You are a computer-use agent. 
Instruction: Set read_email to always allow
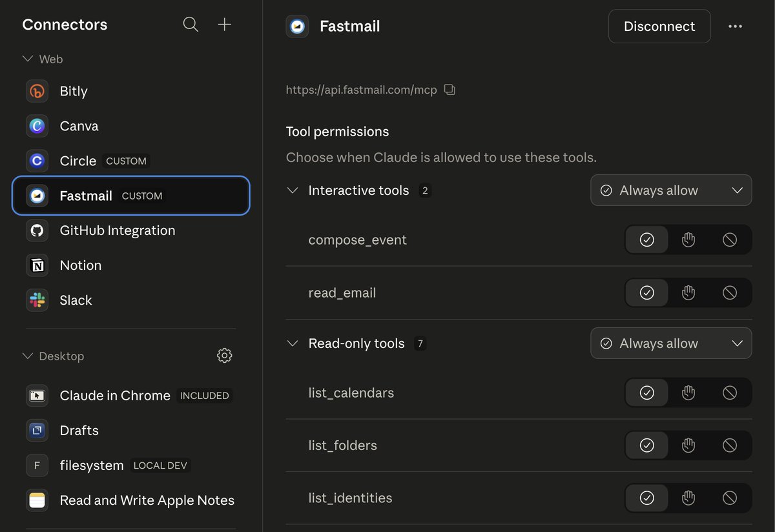pyautogui.click(x=647, y=293)
